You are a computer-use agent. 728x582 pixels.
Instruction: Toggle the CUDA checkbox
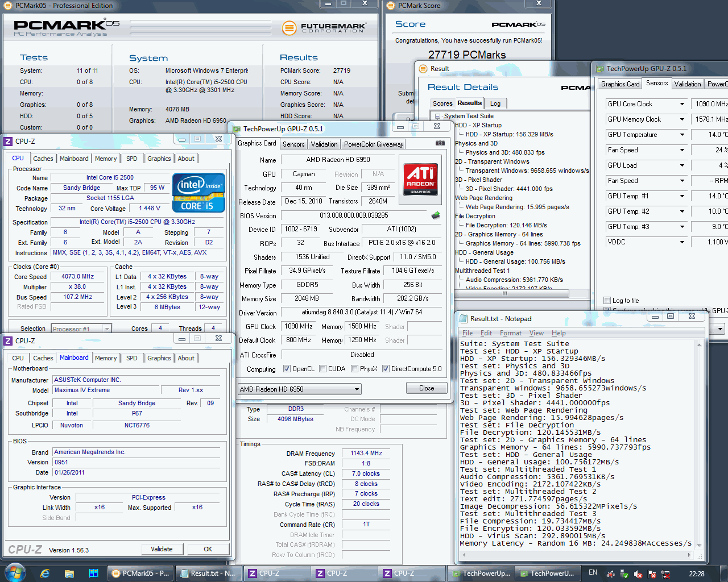322,369
